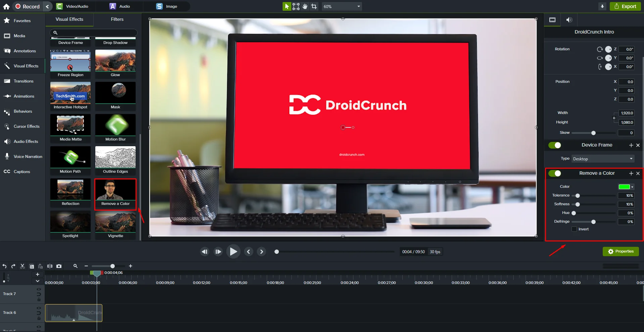The width and height of the screenshot is (644, 332).
Task: Zoom out the timeline with minus
Action: 86,266
